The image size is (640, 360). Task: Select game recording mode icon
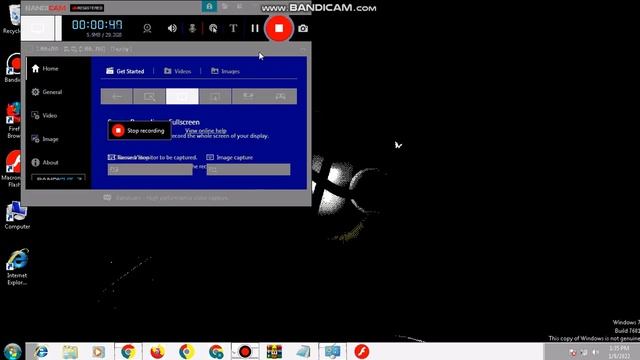pyautogui.click(x=280, y=96)
